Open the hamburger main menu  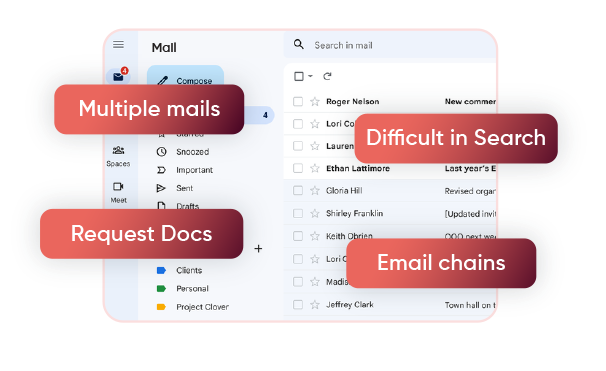[118, 45]
